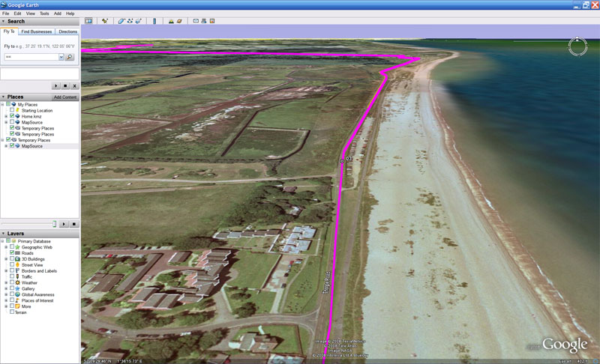Click the compass North indicator
This screenshot has width=600, height=364.
pyautogui.click(x=577, y=40)
